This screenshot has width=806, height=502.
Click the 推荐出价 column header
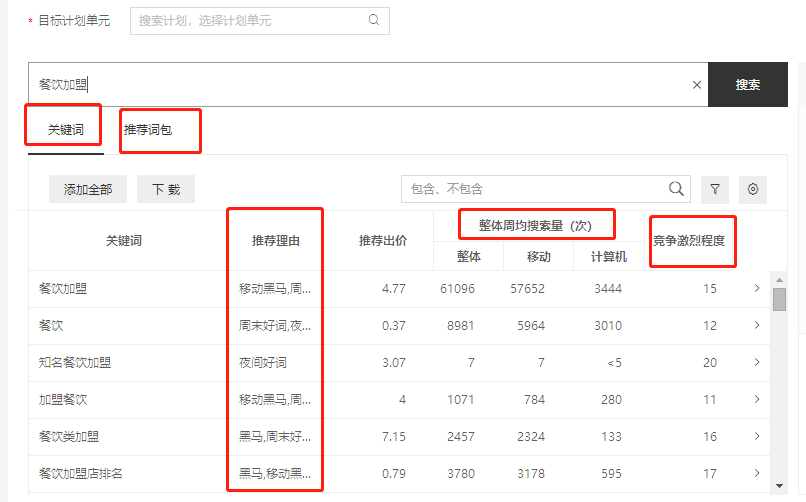tap(383, 241)
